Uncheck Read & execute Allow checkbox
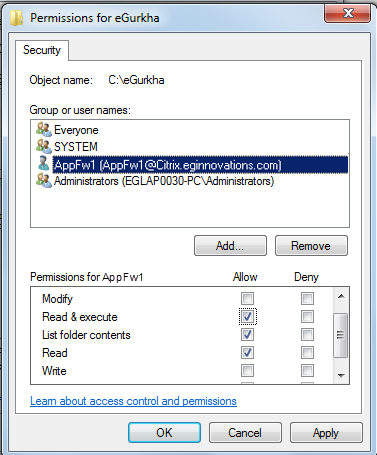The image size is (377, 455). click(247, 316)
